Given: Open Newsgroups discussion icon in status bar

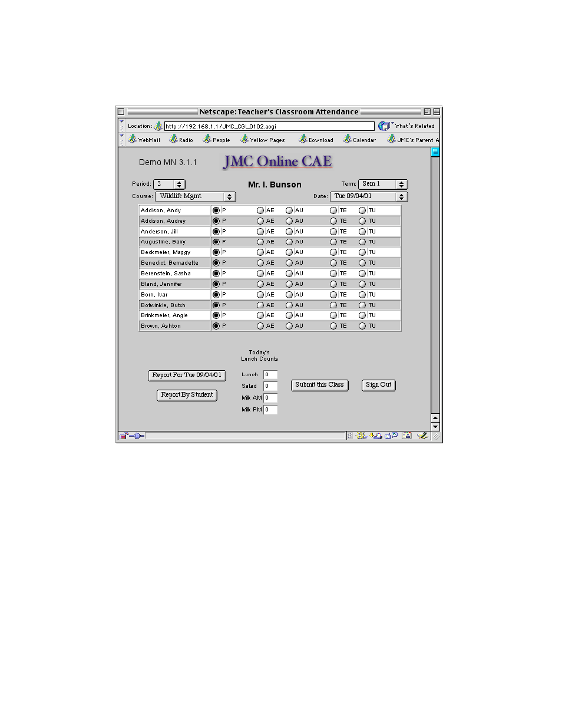Looking at the screenshot, I should pos(392,436).
